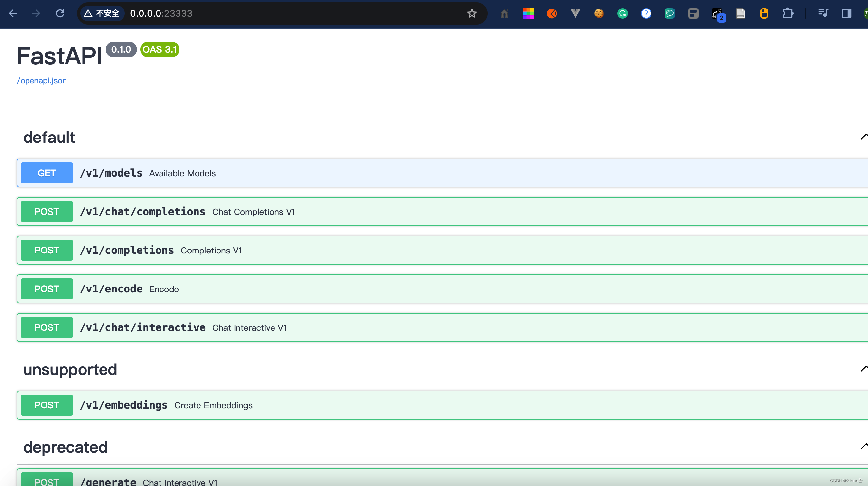Bookmark this page with the star icon
Screen dimensions: 868x486
coord(472,13)
